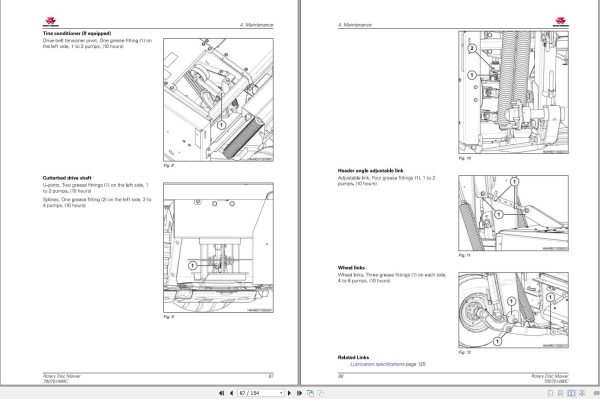Screen dimensions: 600x399
Task: Switch to single page view
Action: 550,393
